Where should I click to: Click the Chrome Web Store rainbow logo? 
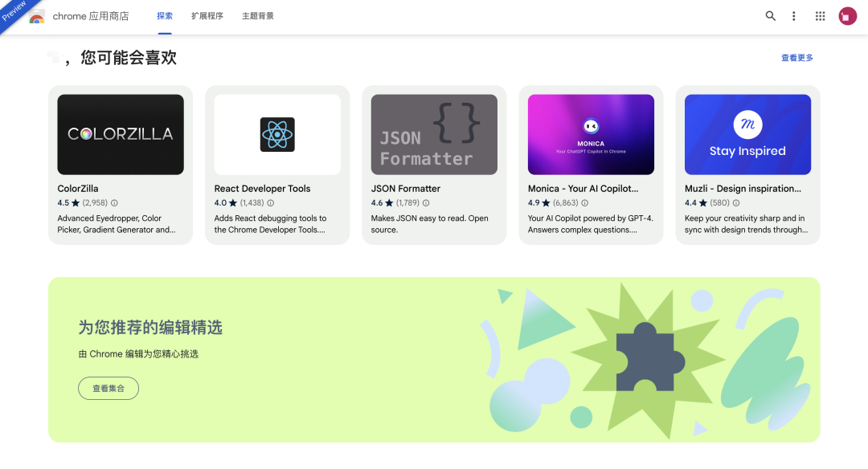click(36, 17)
